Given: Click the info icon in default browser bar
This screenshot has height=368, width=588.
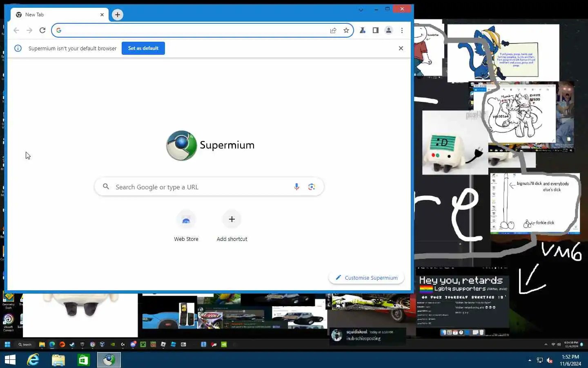Looking at the screenshot, I should click(18, 48).
